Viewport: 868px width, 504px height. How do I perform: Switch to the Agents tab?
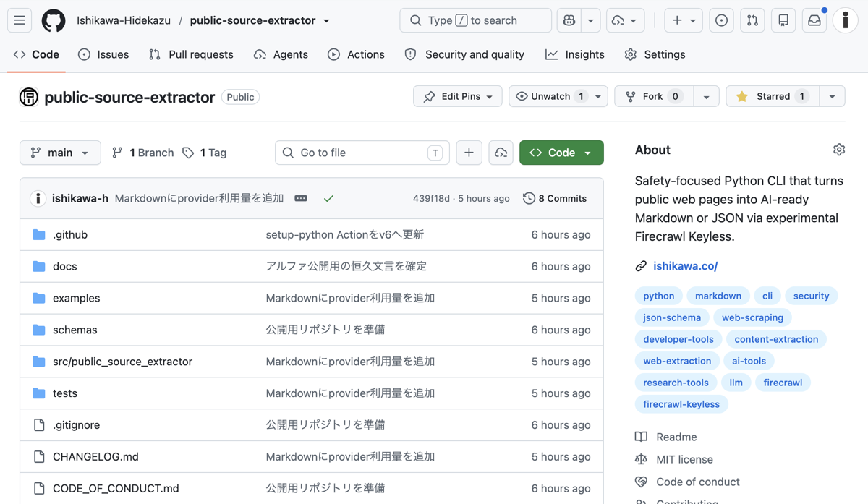coord(281,54)
